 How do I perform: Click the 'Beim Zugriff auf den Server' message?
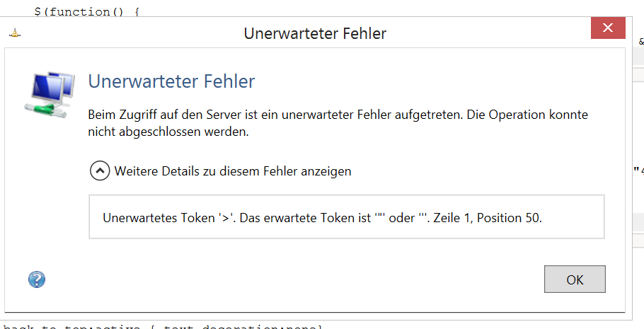338,124
